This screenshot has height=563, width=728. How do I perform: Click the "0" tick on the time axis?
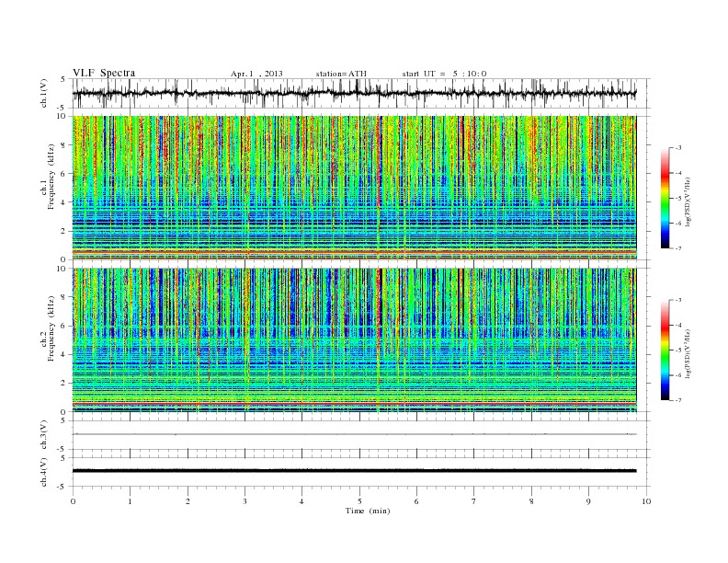pos(73,501)
